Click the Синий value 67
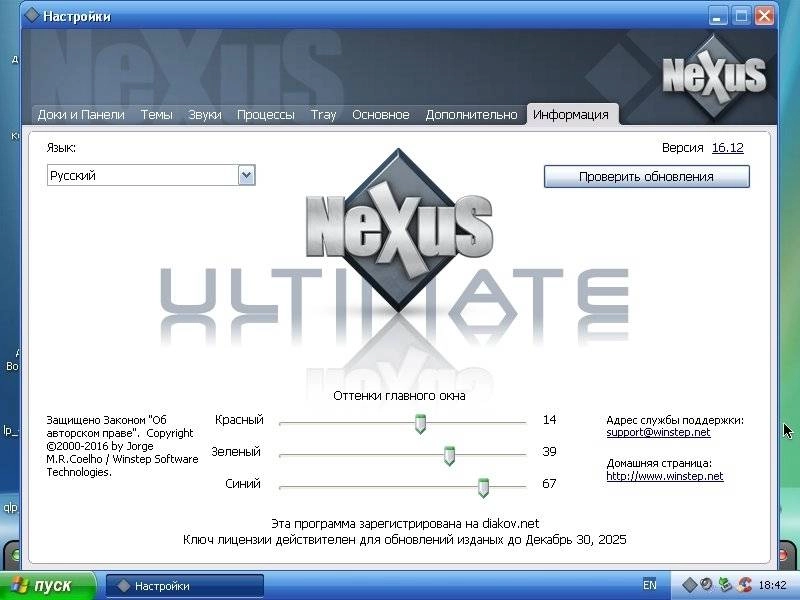800x600 pixels. click(x=549, y=484)
